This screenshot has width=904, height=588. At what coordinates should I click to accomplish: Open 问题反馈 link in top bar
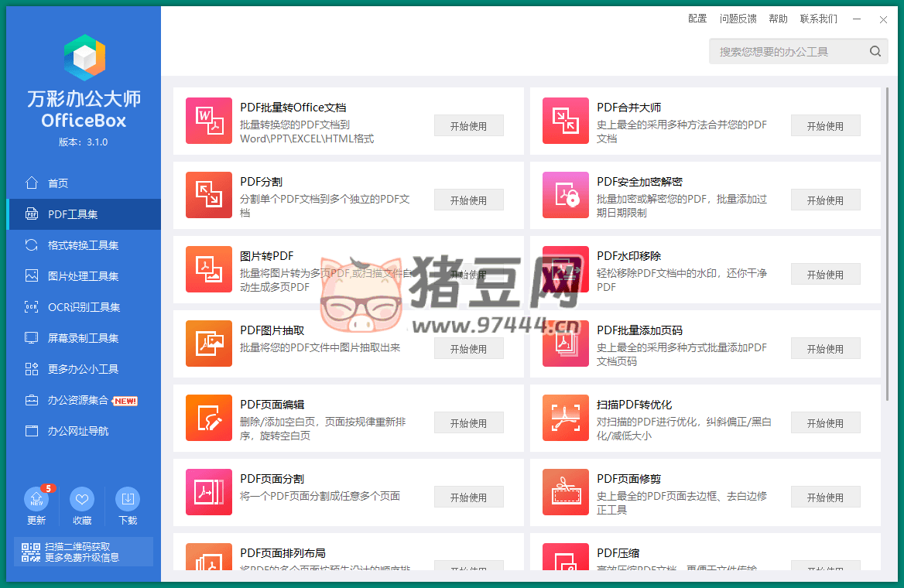(738, 19)
